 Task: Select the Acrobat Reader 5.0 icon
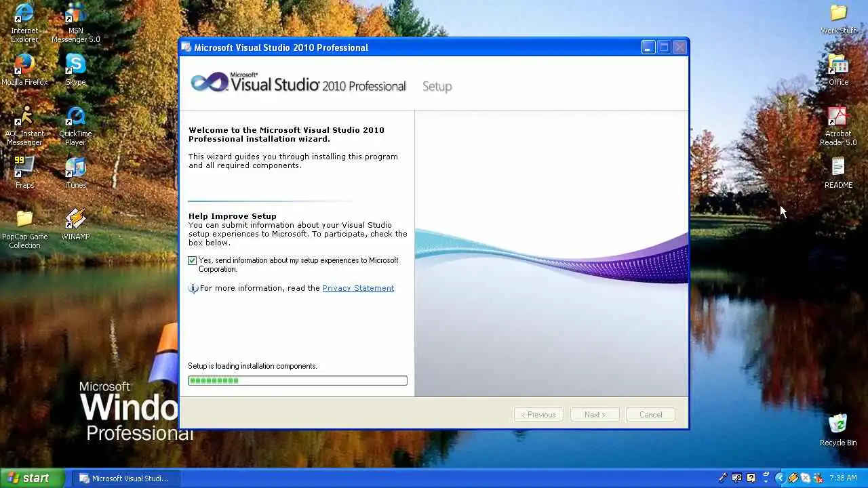pos(838,126)
